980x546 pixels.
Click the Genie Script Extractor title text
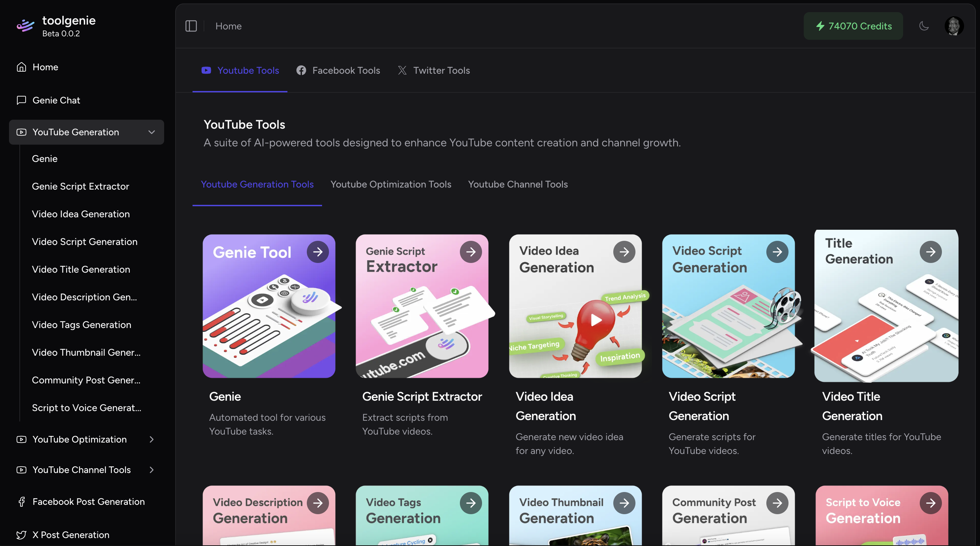tap(422, 397)
